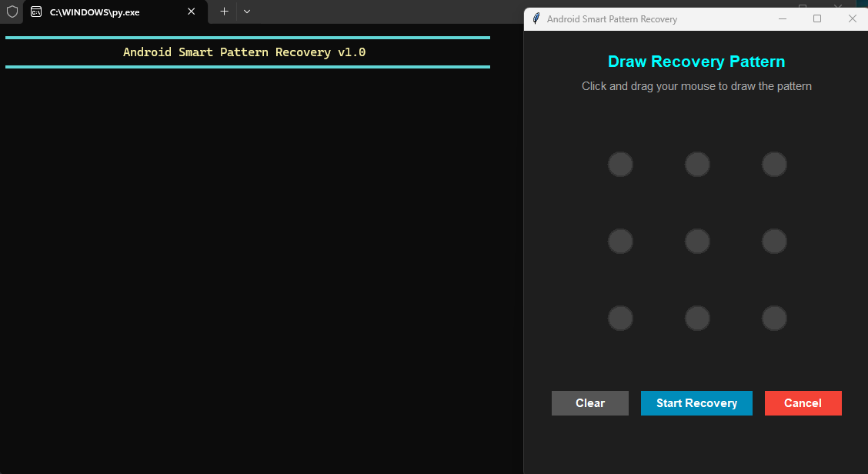The width and height of the screenshot is (868, 474).
Task: Open the terminal tab dropdown arrow
Action: [x=247, y=12]
